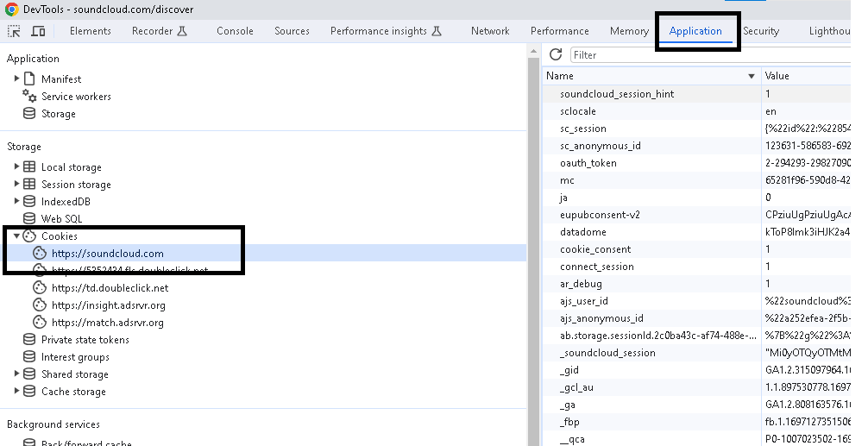Click the Interest groups database icon
The image size is (868, 446).
click(29, 357)
